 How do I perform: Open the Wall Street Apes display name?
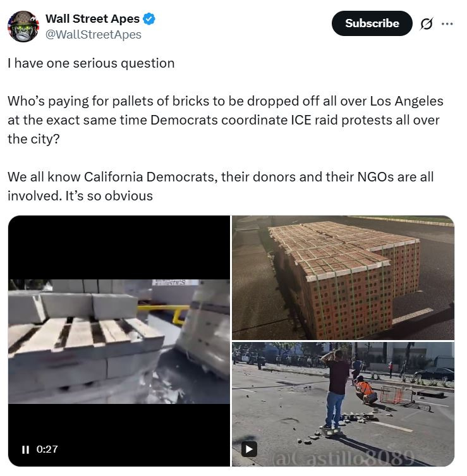92,19
